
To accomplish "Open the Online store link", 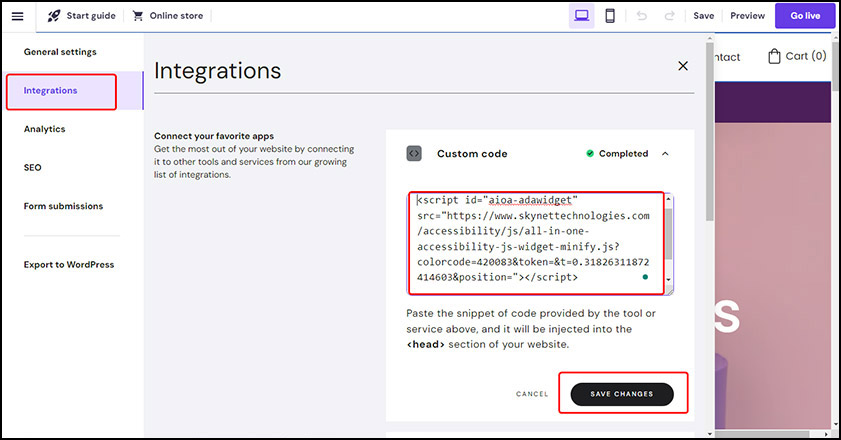I will (x=176, y=16).
